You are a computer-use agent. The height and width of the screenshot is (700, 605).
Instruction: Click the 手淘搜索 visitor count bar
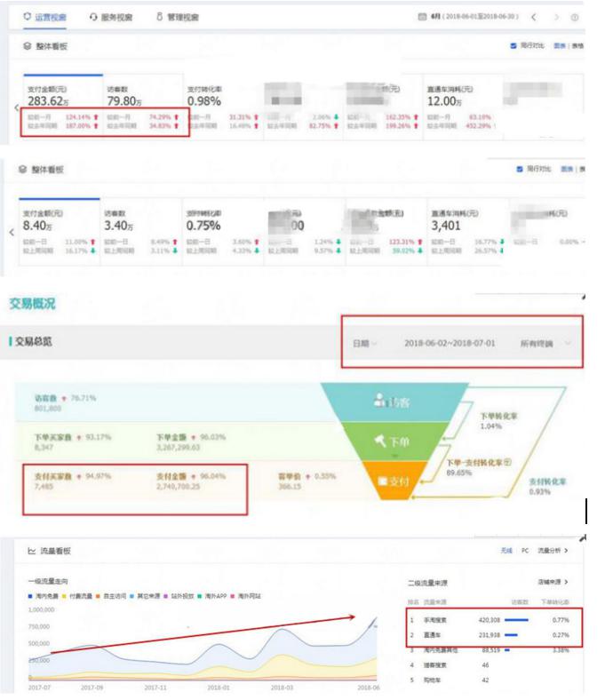[x=517, y=620]
